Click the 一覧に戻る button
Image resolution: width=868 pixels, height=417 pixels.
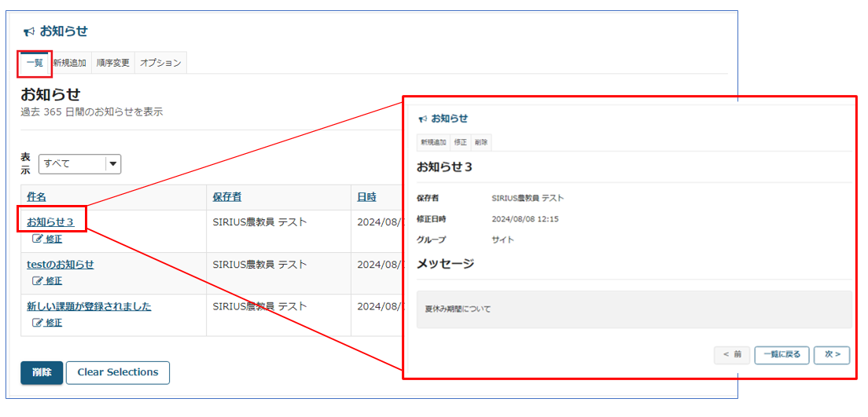point(782,355)
